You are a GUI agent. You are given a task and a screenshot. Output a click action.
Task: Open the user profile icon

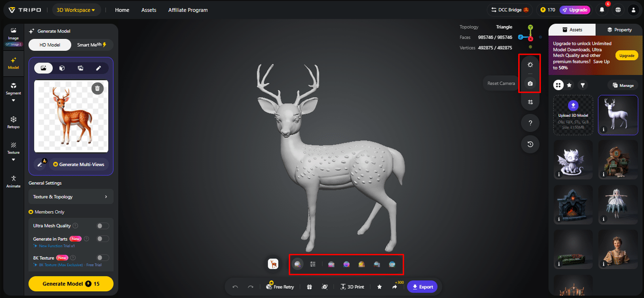point(633,10)
